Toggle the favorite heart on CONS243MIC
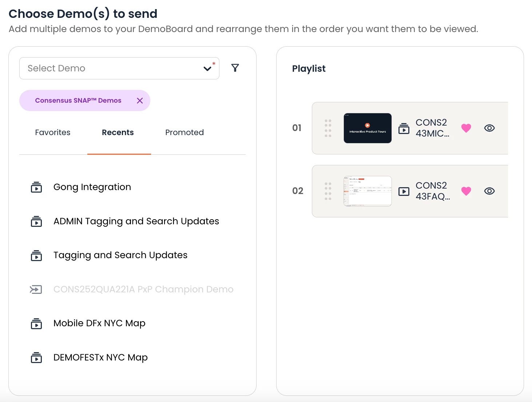 click(466, 128)
